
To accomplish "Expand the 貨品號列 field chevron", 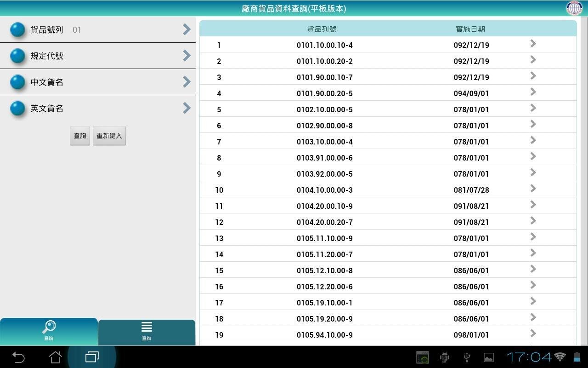I will (187, 29).
